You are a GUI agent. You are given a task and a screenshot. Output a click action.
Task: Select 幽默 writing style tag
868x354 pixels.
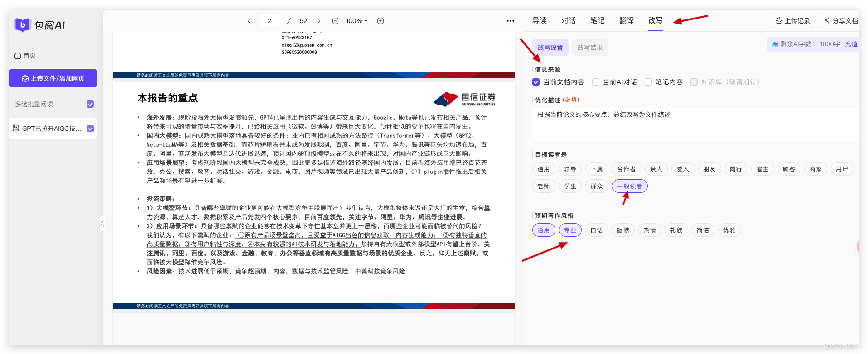624,230
